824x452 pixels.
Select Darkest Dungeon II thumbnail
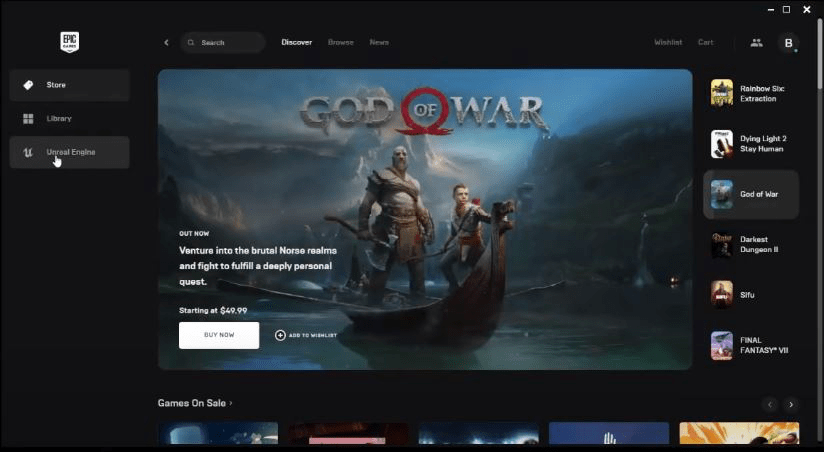pos(722,244)
